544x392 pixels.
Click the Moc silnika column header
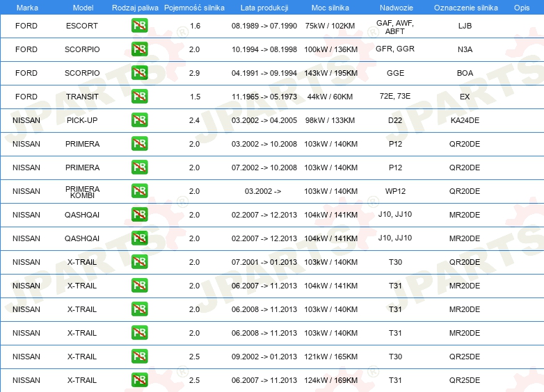330,8
